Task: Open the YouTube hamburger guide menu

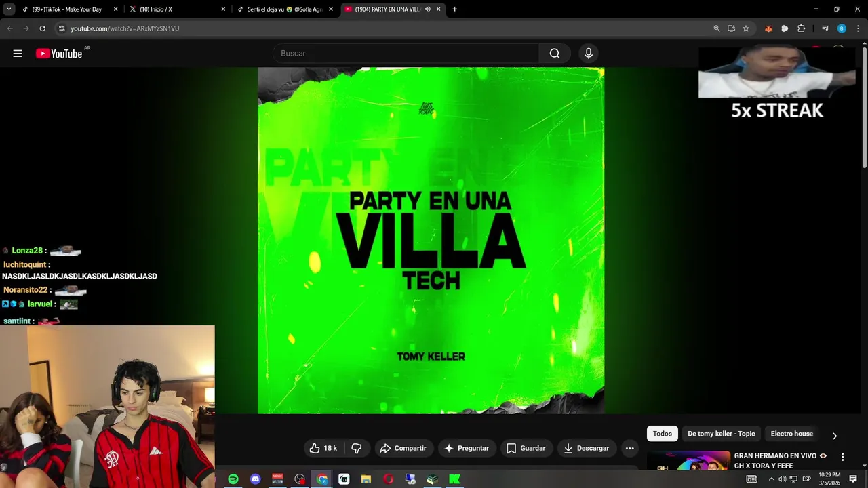Action: point(18,54)
